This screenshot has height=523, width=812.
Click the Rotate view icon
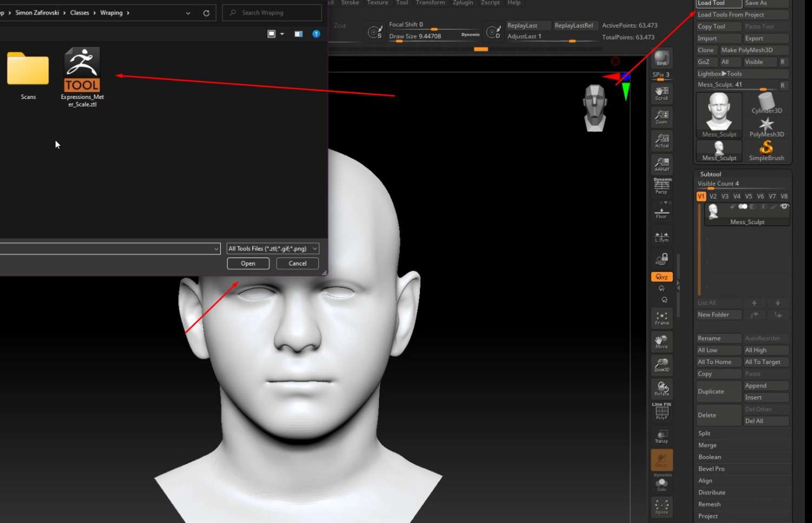coord(662,388)
